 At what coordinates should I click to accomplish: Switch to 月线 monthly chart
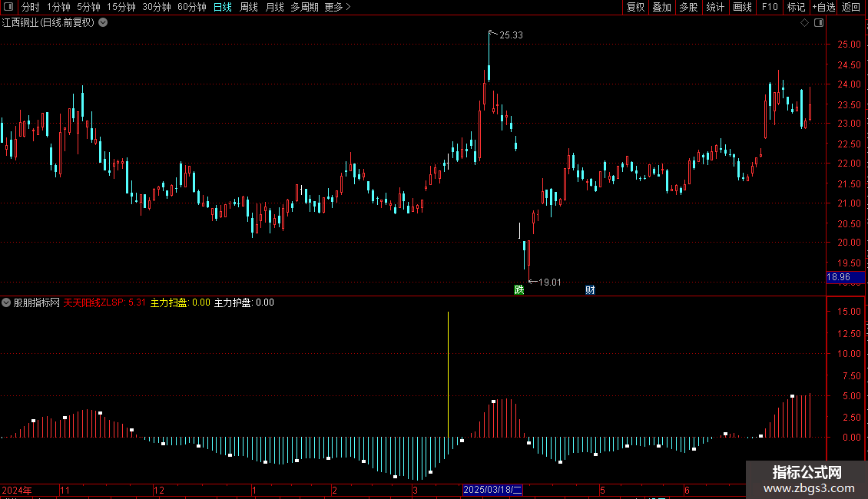tap(274, 7)
